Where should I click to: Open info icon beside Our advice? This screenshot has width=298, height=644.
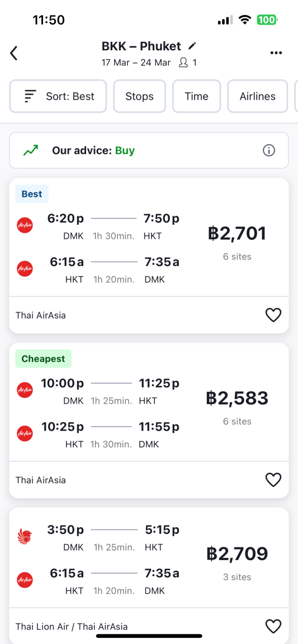click(269, 151)
